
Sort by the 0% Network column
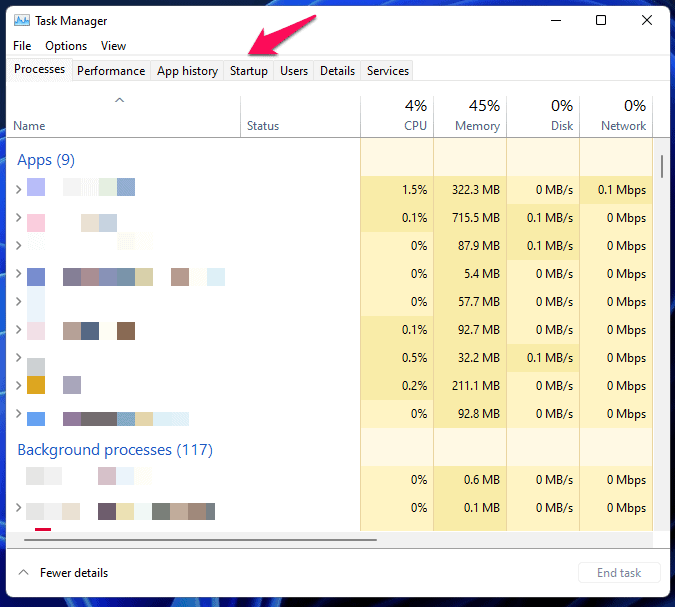coord(616,116)
